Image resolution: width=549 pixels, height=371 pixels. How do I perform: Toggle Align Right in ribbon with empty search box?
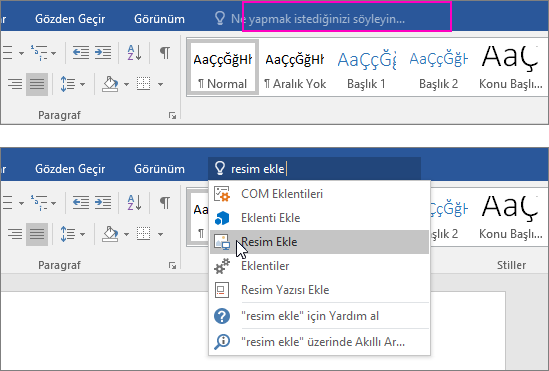(x=15, y=84)
